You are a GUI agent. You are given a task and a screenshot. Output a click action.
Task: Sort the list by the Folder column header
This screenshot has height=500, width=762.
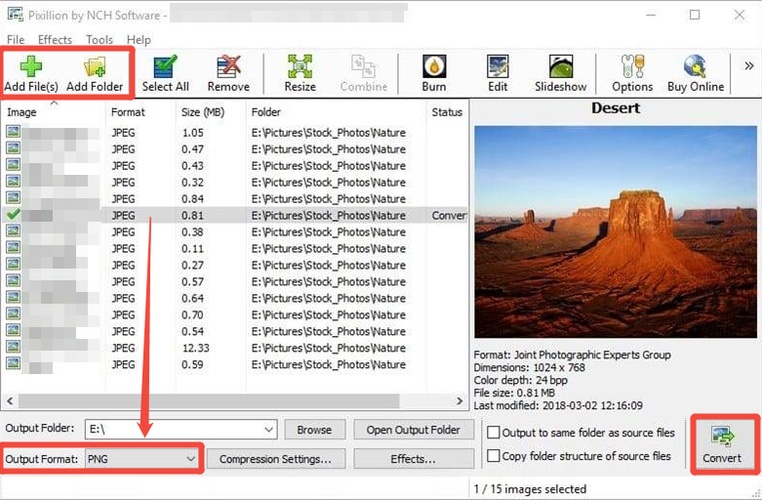266,112
